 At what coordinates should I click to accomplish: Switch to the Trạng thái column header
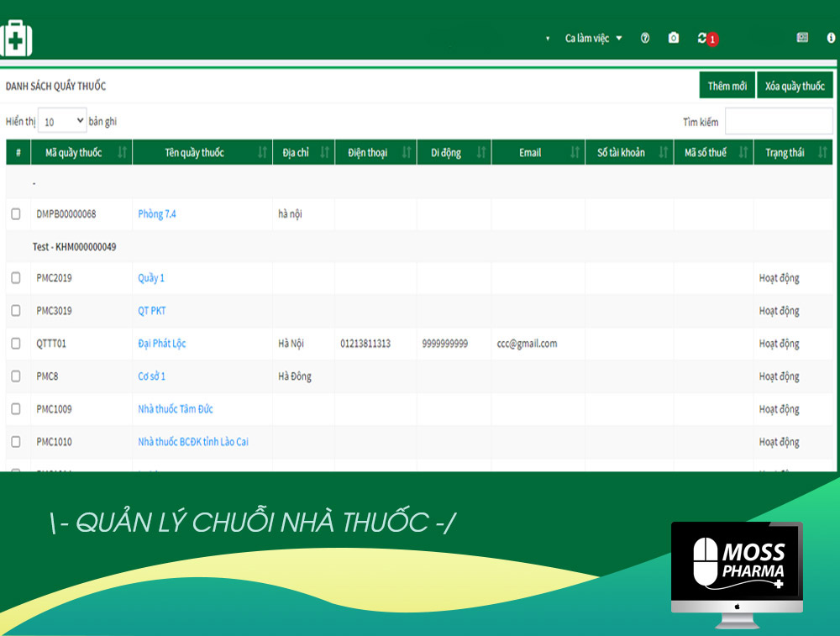coord(789,152)
